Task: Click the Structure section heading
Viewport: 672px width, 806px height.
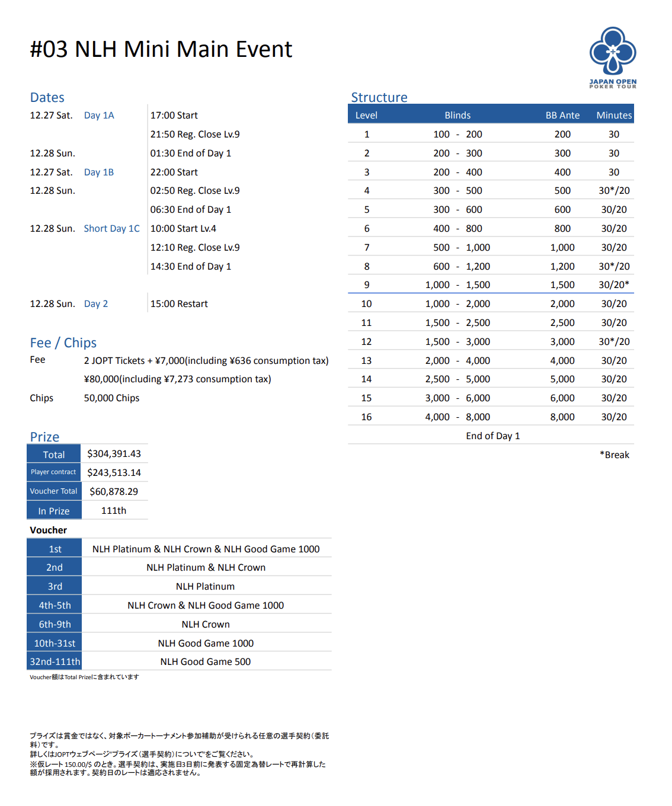Action: 379,98
